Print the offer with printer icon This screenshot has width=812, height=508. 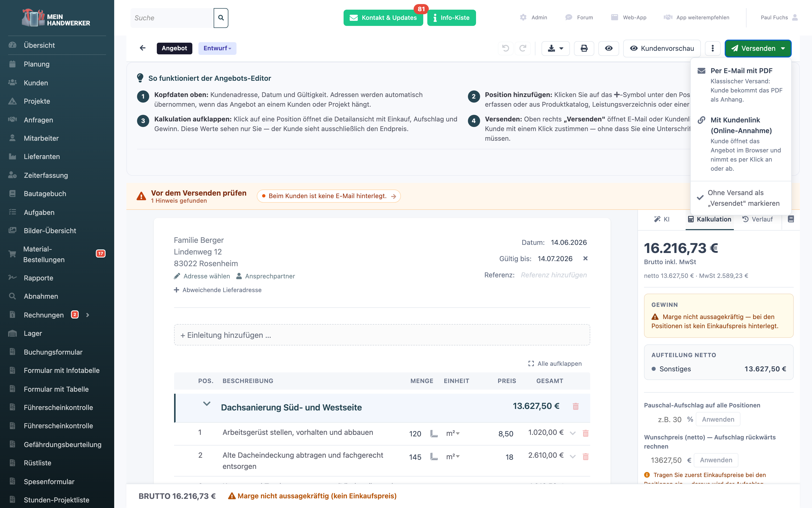point(584,48)
